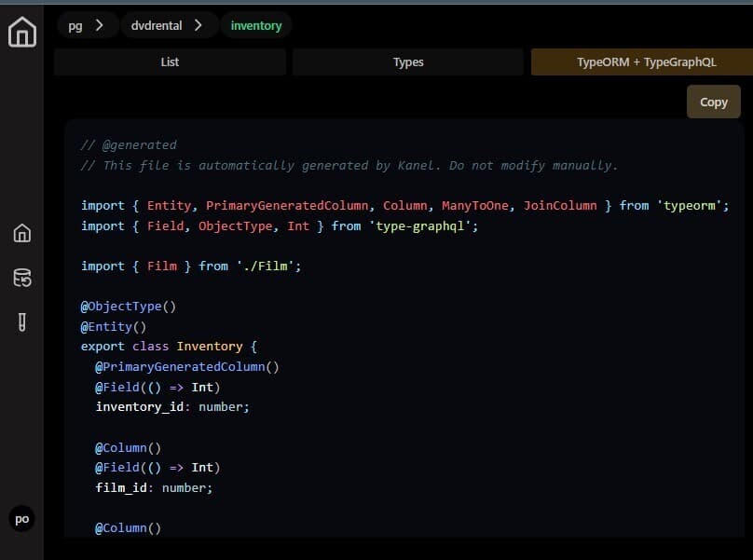Viewport: 753px width, 560px height.
Task: Click chevron after 'pg' breadcrumb
Action: click(100, 25)
